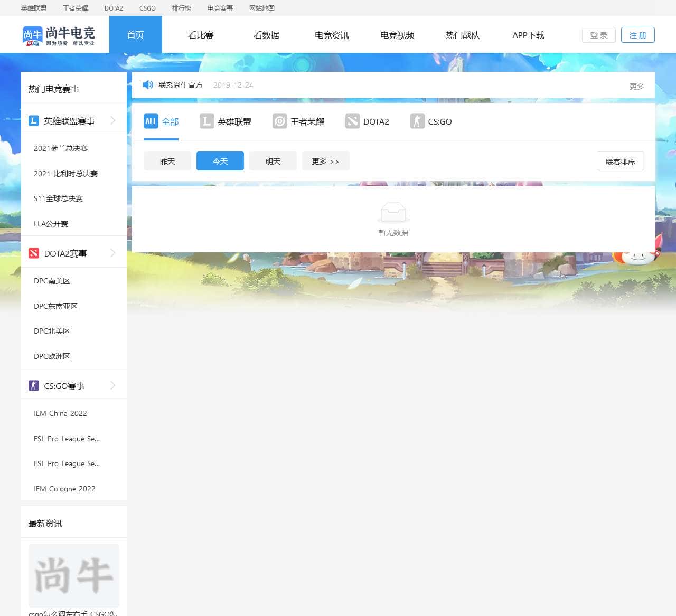Select the 昨天 date filter
Screen dimensions: 676x616
pos(167,161)
